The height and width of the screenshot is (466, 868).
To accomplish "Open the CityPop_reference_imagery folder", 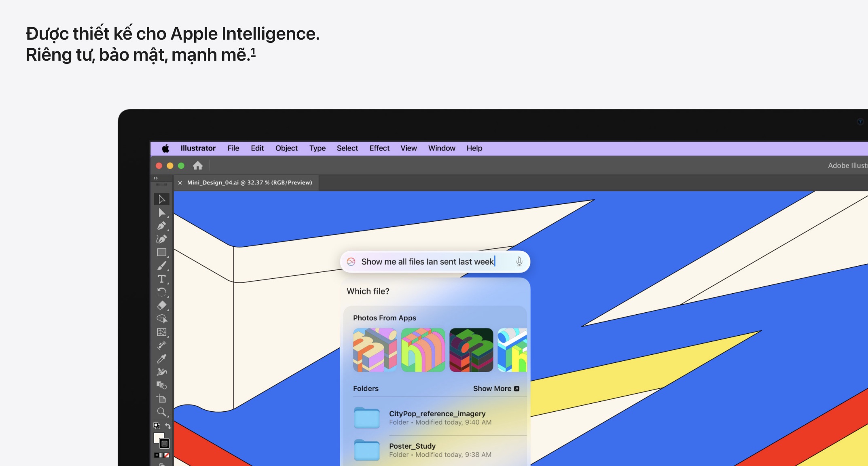I will coord(437,418).
